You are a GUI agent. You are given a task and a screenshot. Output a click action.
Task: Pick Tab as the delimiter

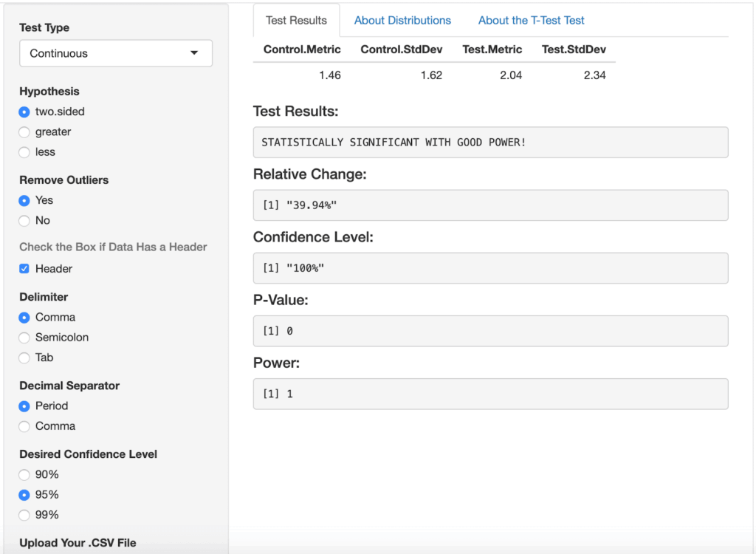click(x=24, y=358)
